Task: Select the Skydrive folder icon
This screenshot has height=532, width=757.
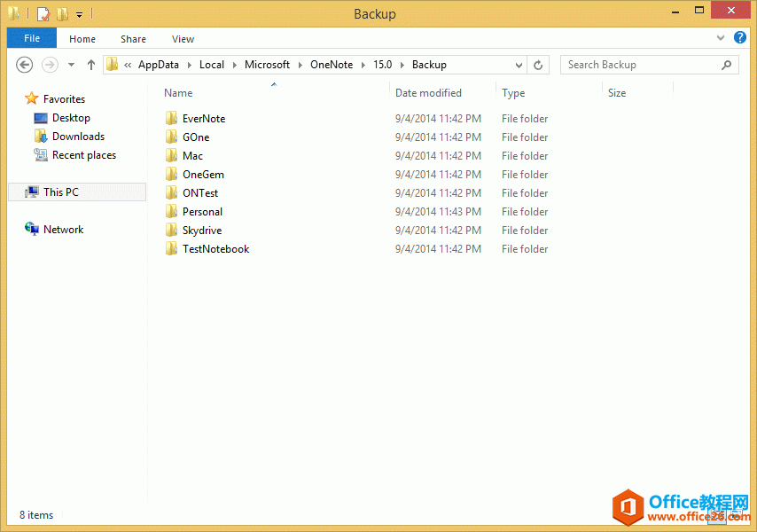Action: coord(171,231)
